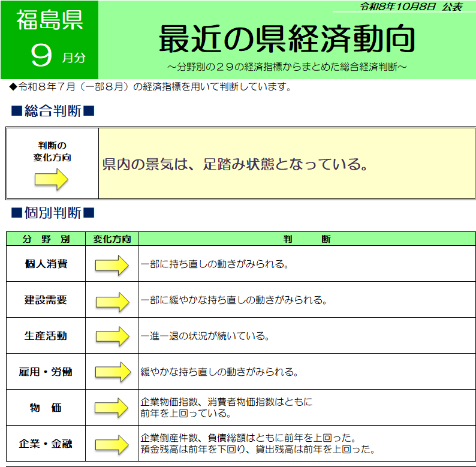Click the yellow arrow under 判断の変化方向

tap(52, 179)
